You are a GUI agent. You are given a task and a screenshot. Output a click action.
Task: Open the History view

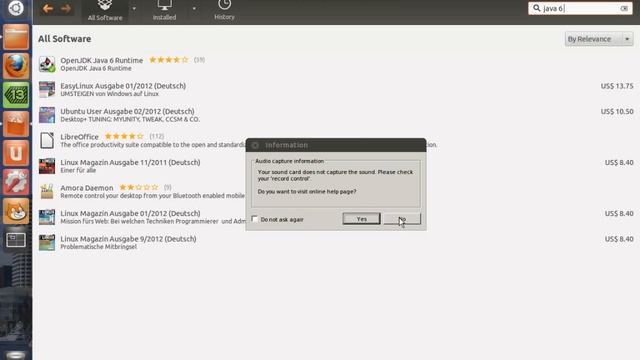click(x=224, y=11)
